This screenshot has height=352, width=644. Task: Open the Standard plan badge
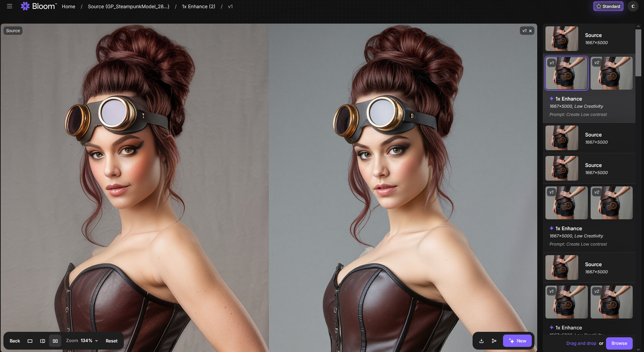click(x=608, y=6)
